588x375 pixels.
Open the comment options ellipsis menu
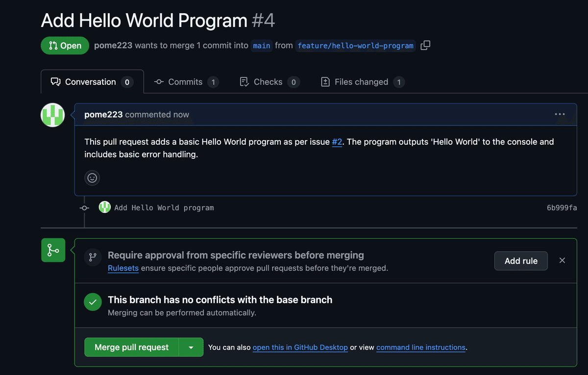(560, 114)
